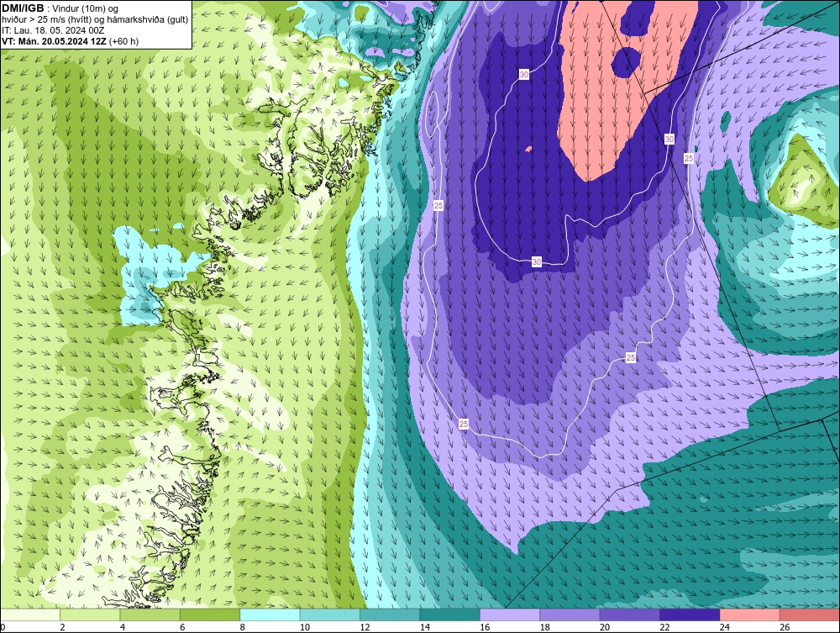The height and width of the screenshot is (633, 840).
Task: Select the 22–24 m/s dark indigo legend swatch
Action: (690, 615)
